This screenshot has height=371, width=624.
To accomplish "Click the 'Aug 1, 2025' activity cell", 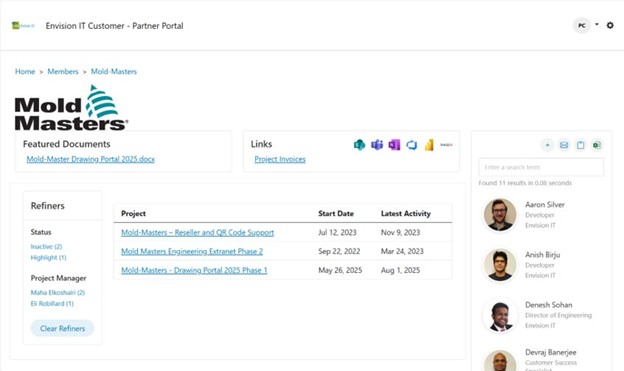I will coord(400,270).
